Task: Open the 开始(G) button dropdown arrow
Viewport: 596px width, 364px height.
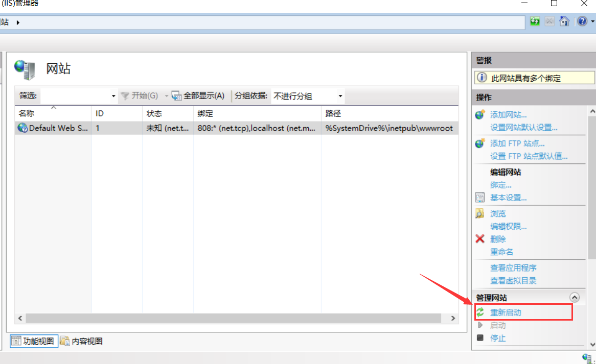Action: pyautogui.click(x=167, y=96)
